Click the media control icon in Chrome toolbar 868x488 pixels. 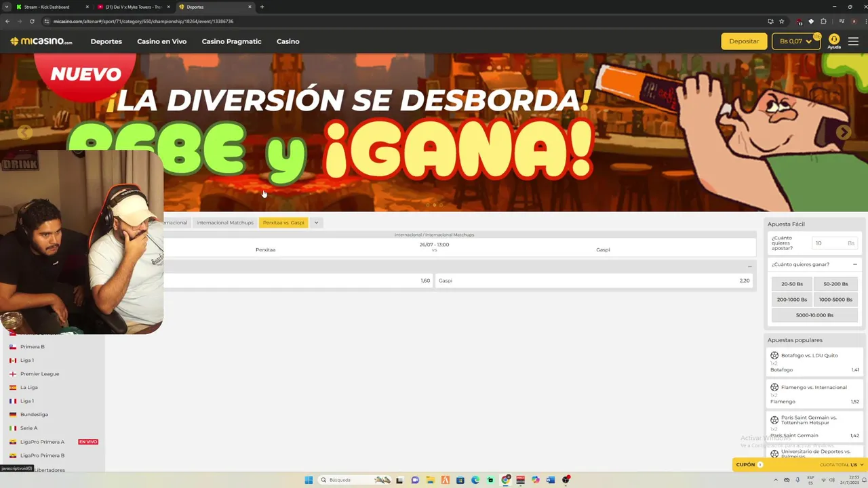click(x=841, y=21)
